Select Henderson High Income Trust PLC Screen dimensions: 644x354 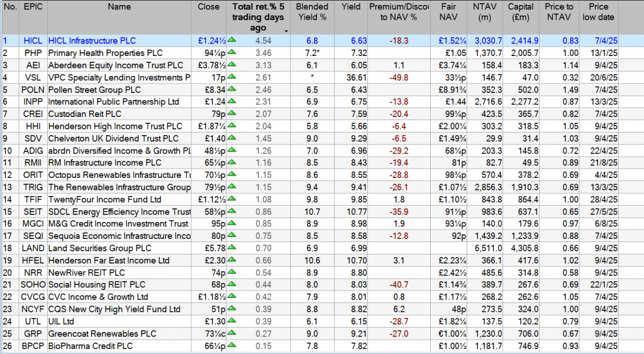click(115, 126)
